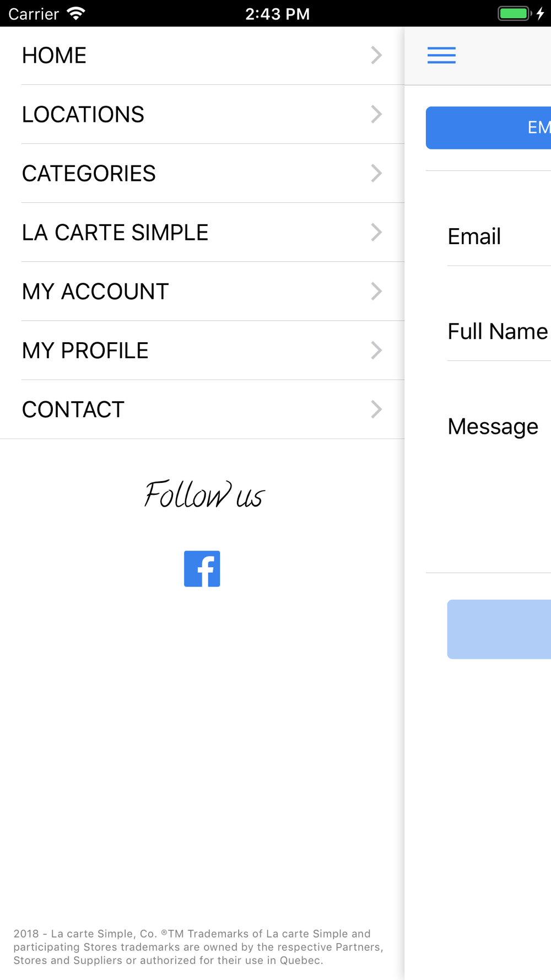Open the Facebook page icon
The image size is (551, 980).
pos(202,568)
